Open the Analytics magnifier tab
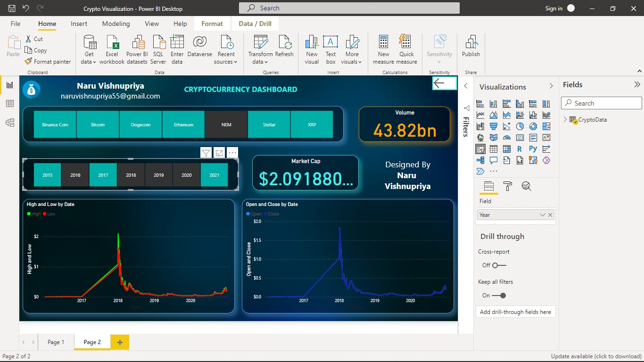 (x=527, y=186)
